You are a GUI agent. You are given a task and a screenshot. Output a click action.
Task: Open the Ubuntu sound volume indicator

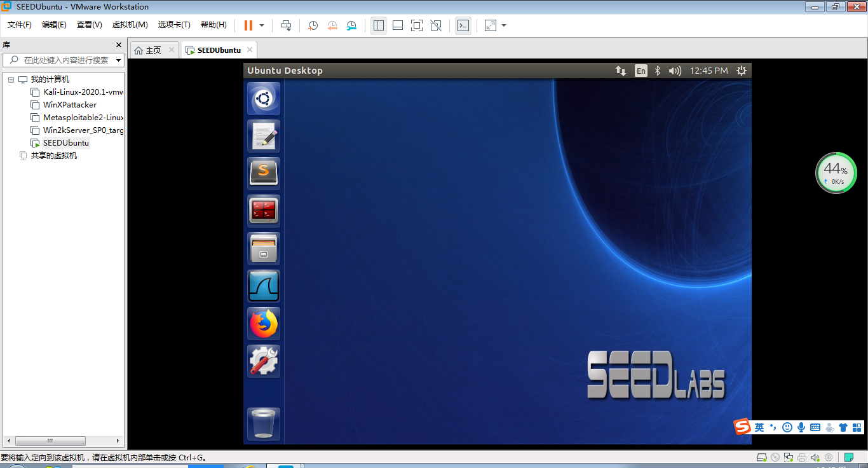(675, 71)
